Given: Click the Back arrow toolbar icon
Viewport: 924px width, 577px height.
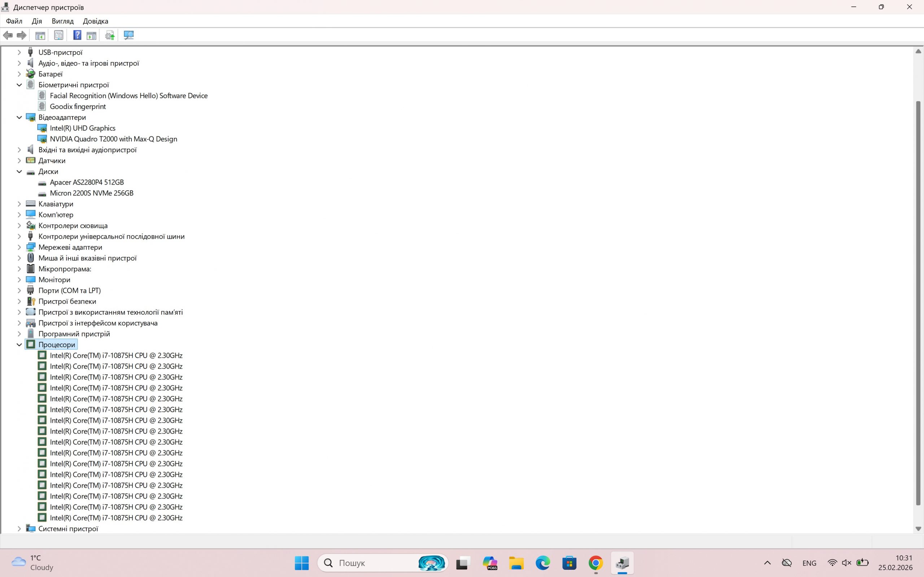Looking at the screenshot, I should [x=8, y=35].
